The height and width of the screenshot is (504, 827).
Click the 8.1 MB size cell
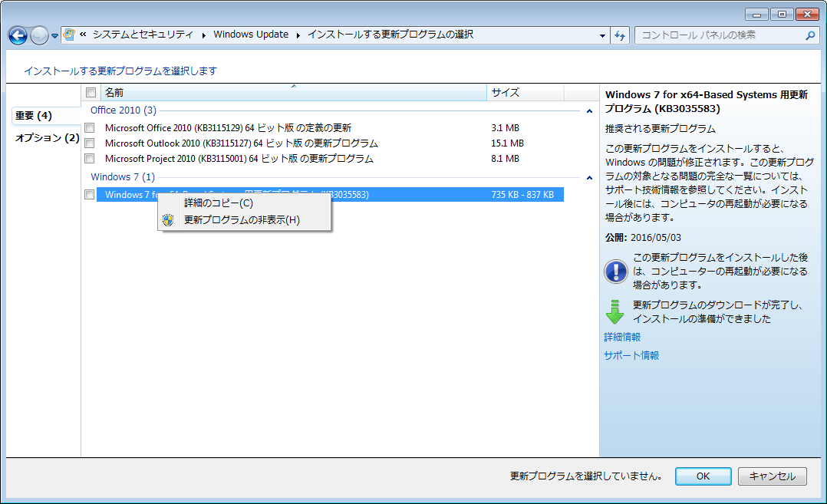tap(506, 158)
